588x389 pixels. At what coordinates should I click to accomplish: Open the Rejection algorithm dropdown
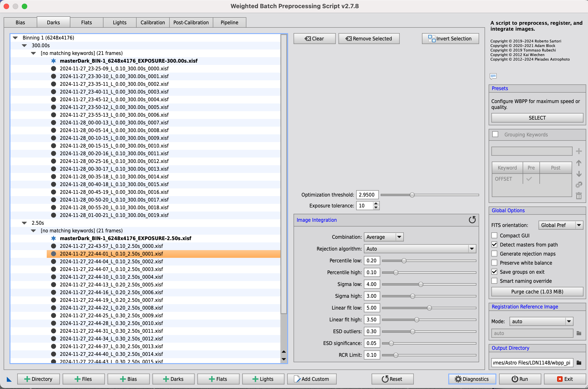coord(420,249)
